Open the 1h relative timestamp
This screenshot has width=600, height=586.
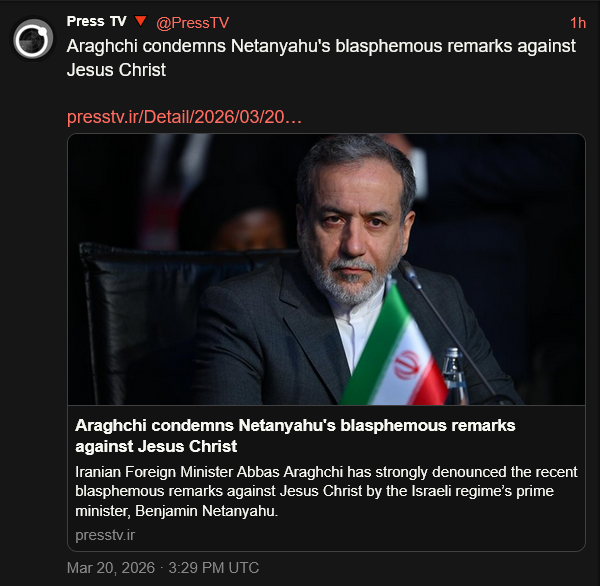(578, 23)
